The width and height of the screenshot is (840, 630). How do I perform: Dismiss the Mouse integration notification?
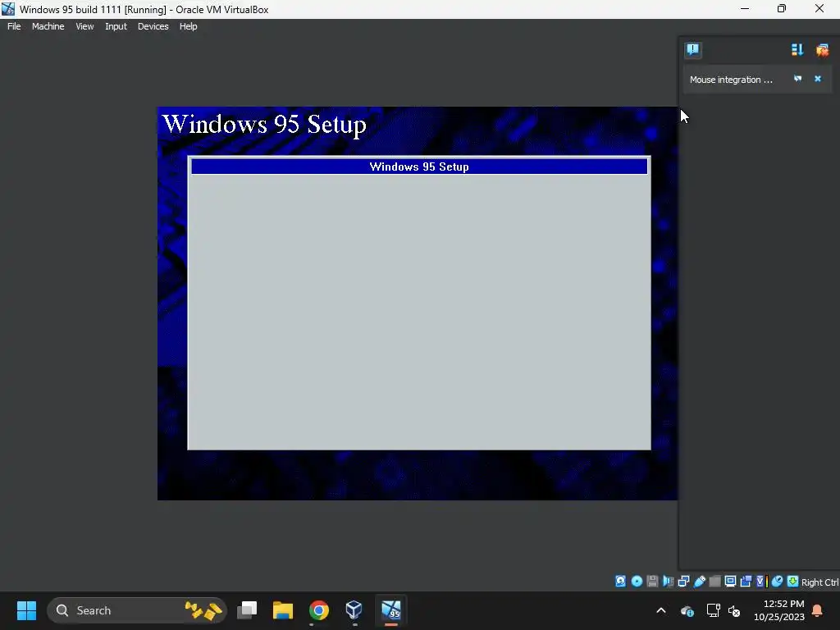(x=818, y=79)
